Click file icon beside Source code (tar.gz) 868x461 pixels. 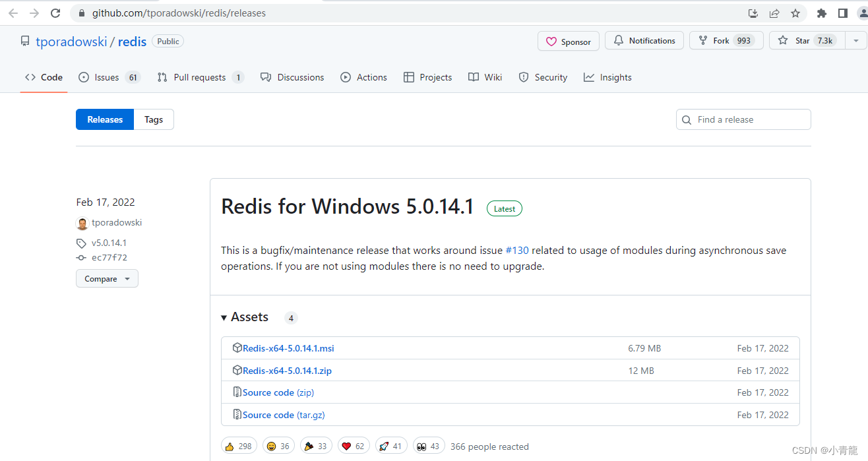(237, 415)
